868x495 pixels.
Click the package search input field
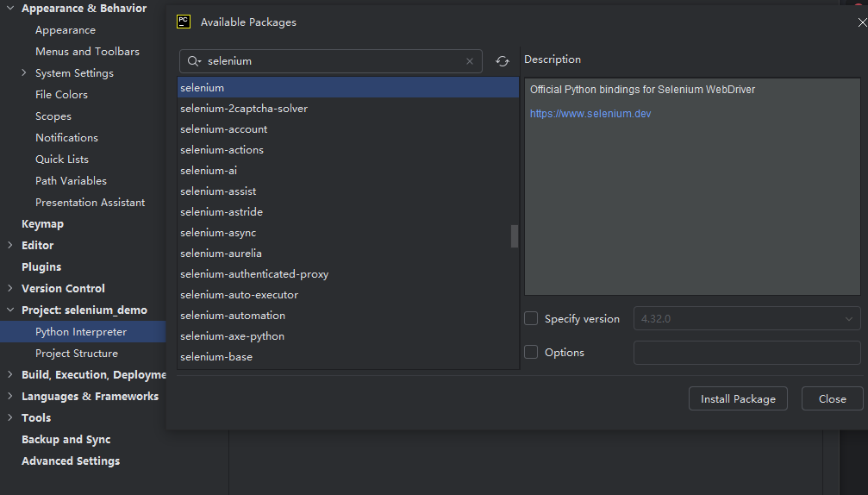pos(330,61)
